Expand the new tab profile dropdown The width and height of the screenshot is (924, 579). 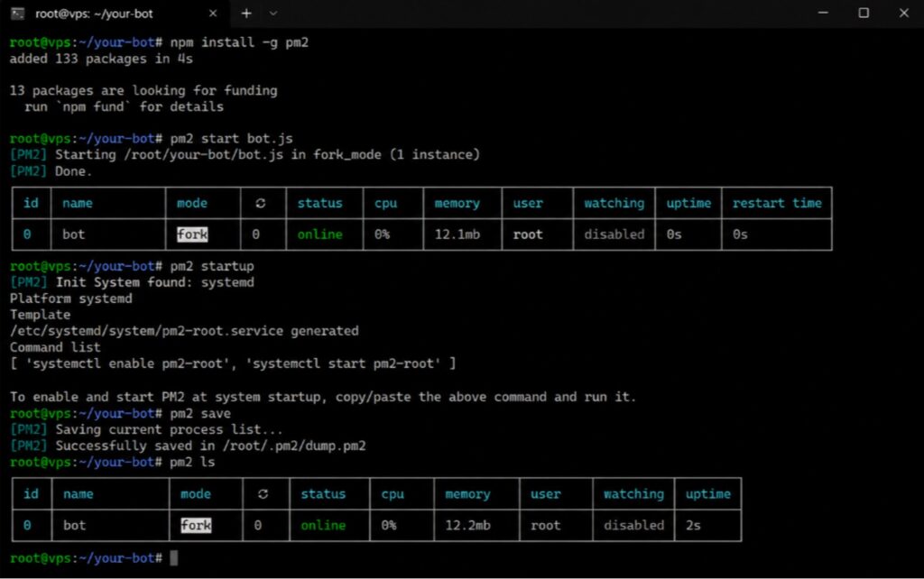[x=273, y=14]
